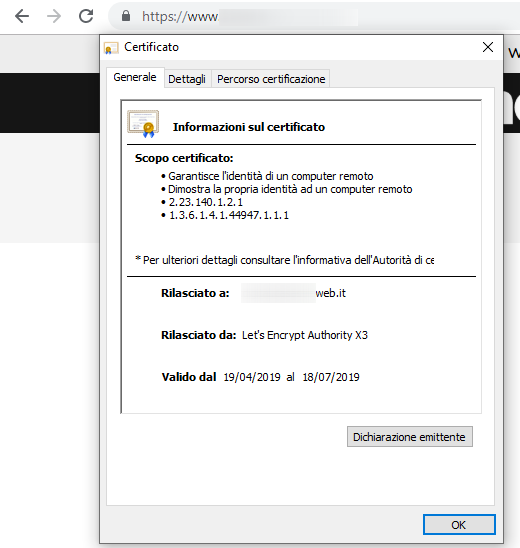Screen dimensions: 520x548
Task: Click the 2.23.140.1.2.1 policy entry
Action: tap(205, 202)
